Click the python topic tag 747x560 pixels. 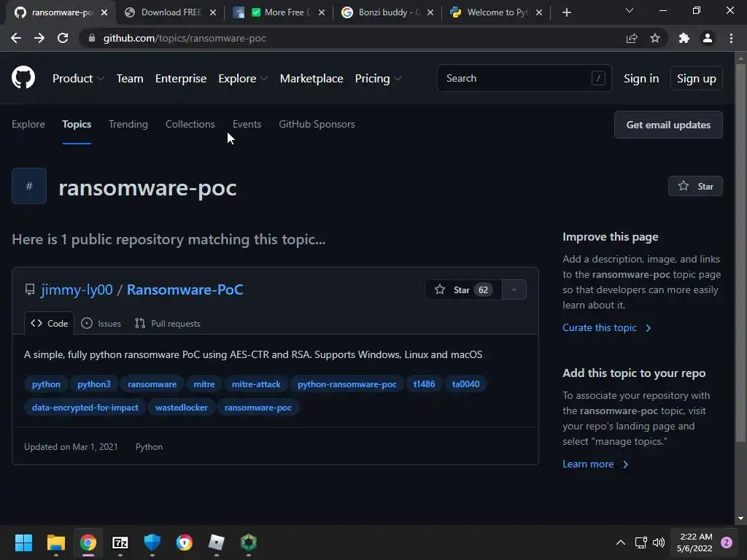(46, 384)
